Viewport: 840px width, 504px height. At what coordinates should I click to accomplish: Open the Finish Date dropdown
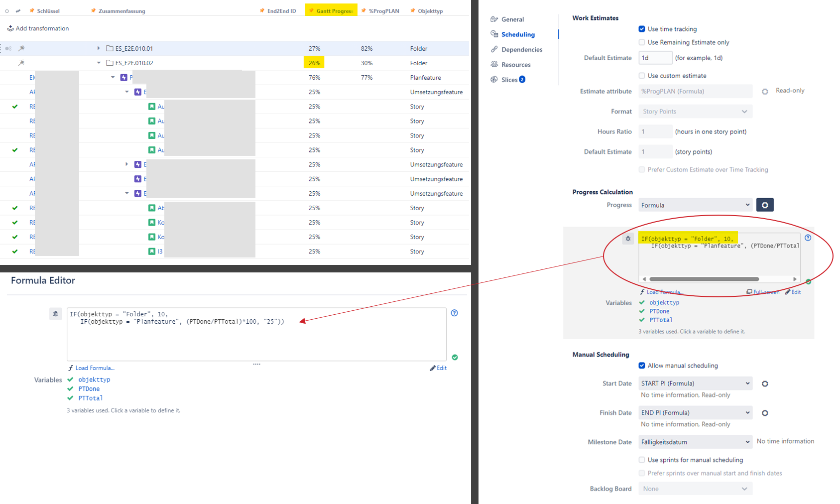695,413
